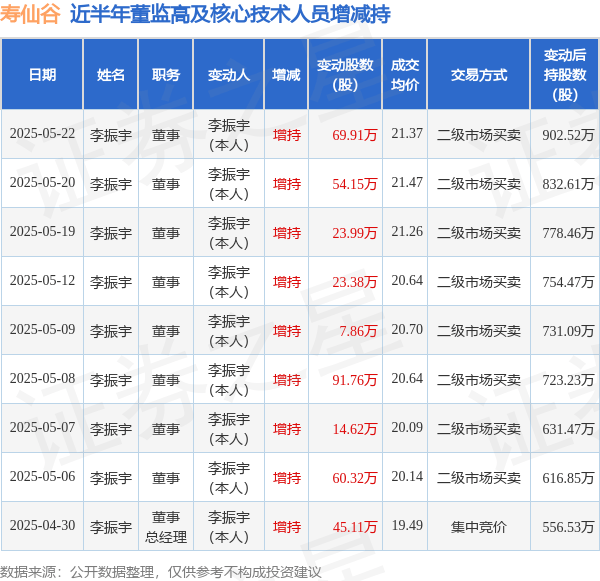Click the date cell 2025-05-07

coord(42,428)
